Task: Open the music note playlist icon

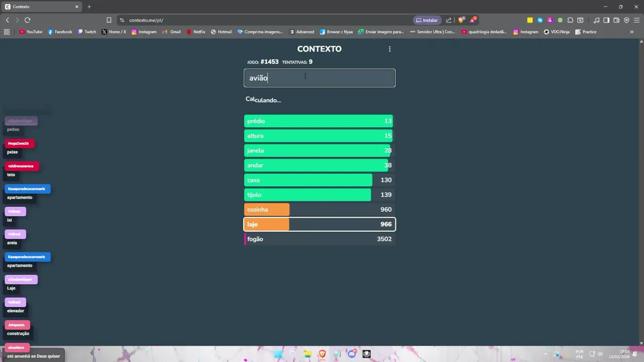Action: pyautogui.click(x=596, y=20)
